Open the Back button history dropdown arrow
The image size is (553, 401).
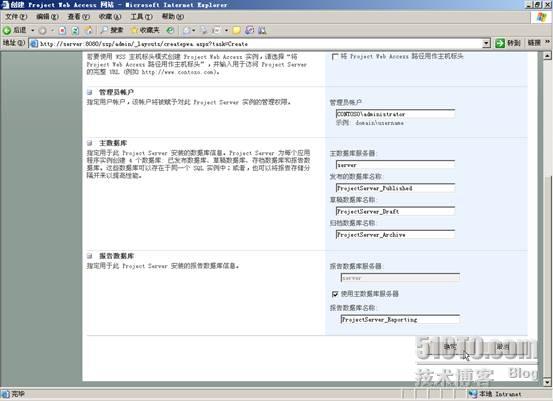[x=32, y=30]
